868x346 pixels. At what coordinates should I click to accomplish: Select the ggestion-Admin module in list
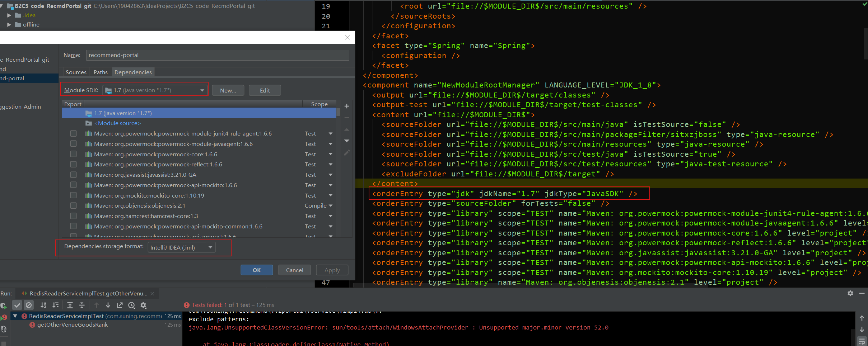click(20, 106)
